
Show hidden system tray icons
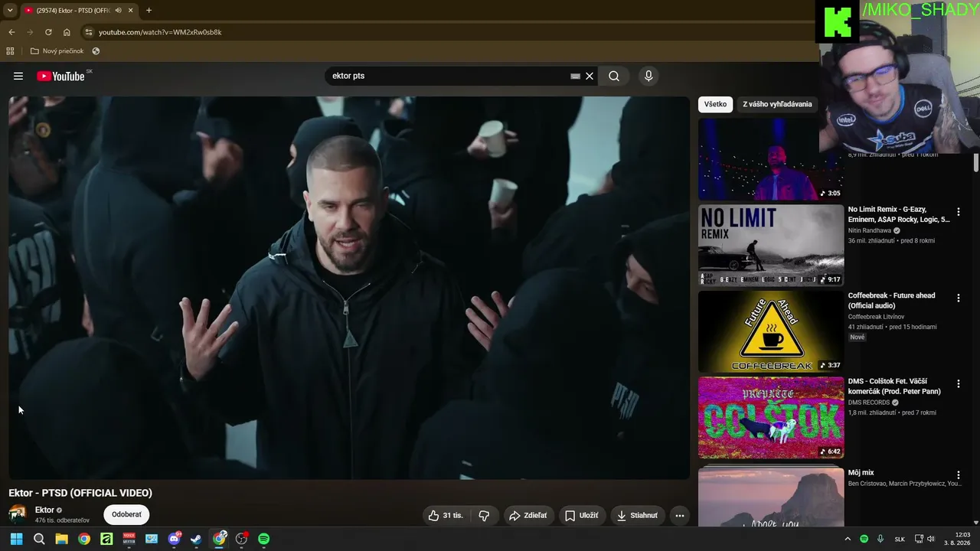coord(848,539)
